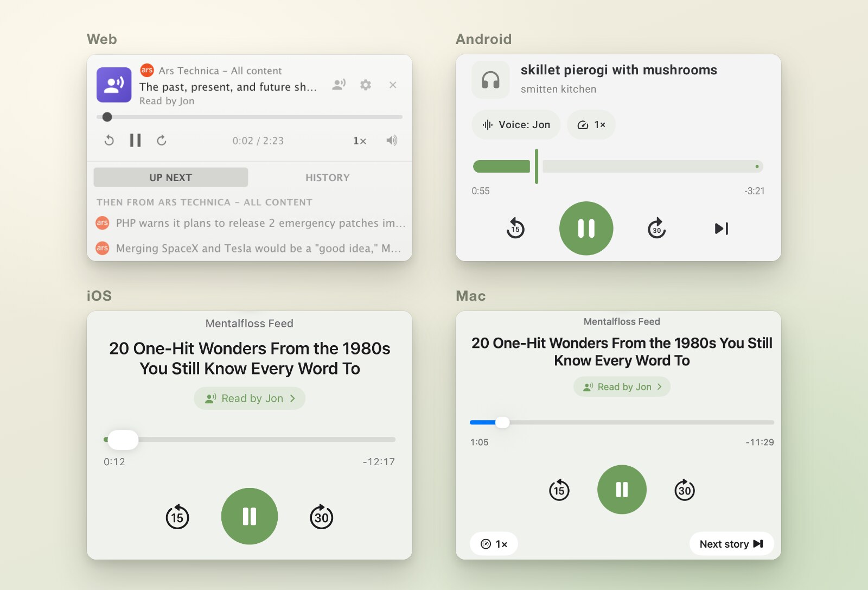Skip backward in the Web player
Screen dimensions: 868x590
tap(109, 141)
